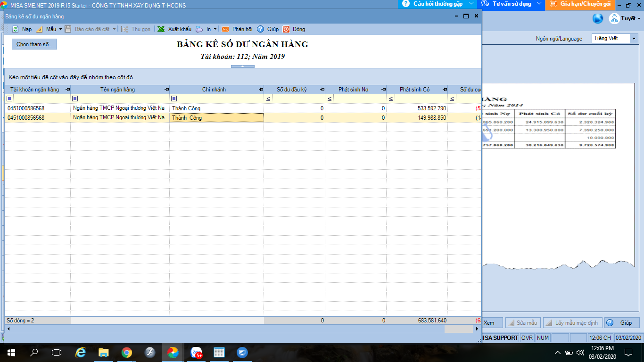Open help via the Giúp toolbar icon

tap(260, 29)
